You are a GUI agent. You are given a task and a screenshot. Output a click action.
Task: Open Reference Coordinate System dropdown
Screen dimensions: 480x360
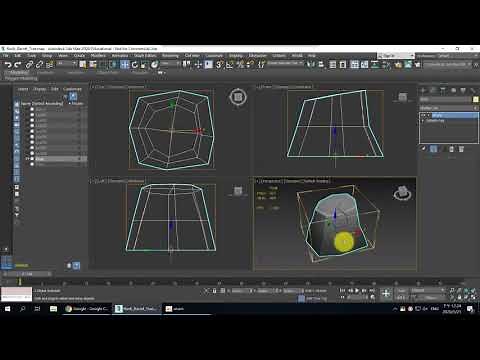[x=169, y=64]
